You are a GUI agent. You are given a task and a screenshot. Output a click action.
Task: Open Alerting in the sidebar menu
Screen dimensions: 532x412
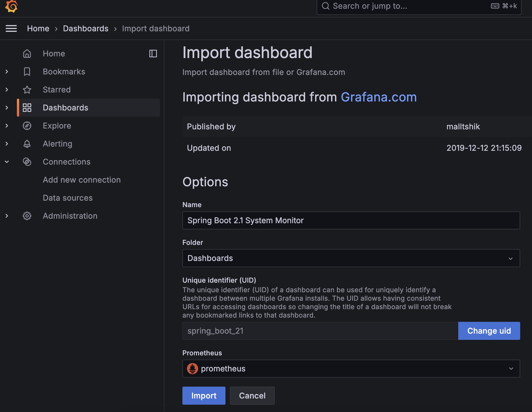(x=57, y=144)
